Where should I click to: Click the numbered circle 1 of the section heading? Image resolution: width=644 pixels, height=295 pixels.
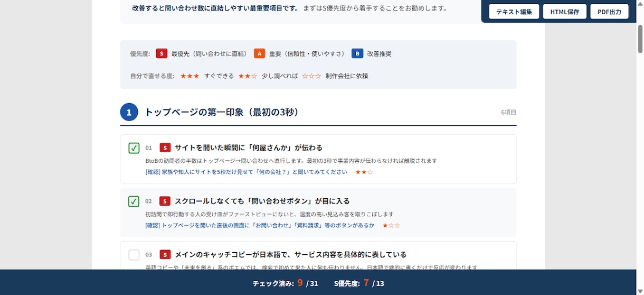pyautogui.click(x=129, y=112)
